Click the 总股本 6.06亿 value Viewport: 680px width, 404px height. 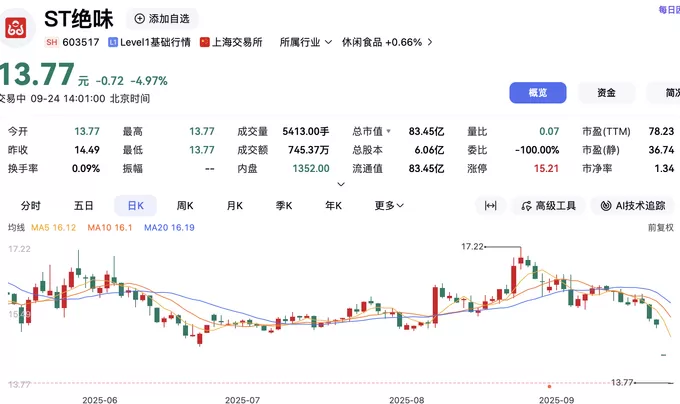[429, 150]
